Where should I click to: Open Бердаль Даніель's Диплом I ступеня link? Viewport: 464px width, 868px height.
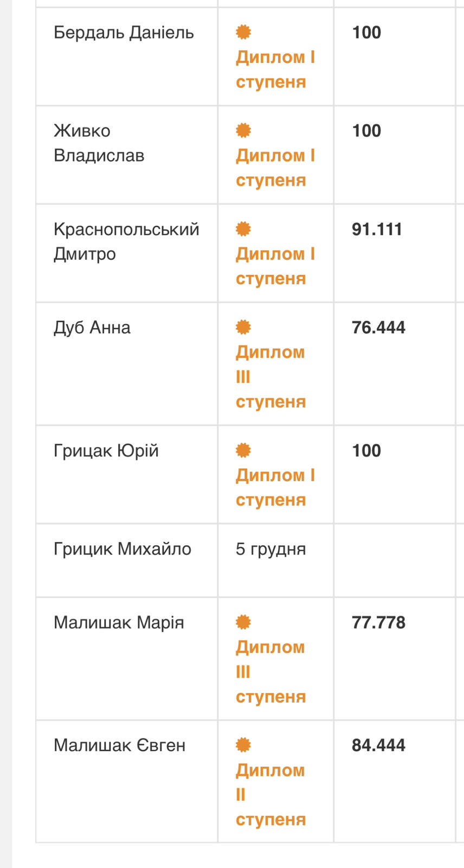(x=274, y=69)
